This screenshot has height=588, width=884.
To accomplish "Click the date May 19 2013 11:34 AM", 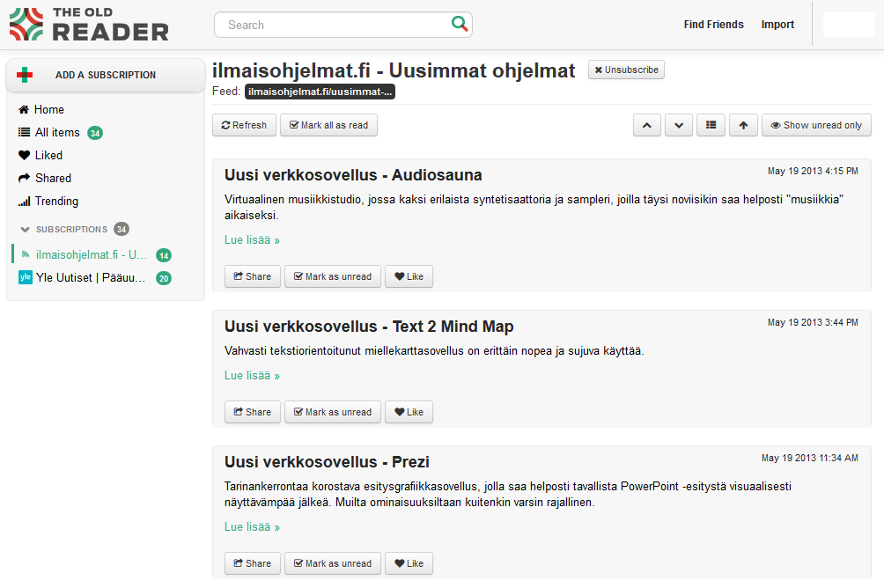I will coord(809,458).
